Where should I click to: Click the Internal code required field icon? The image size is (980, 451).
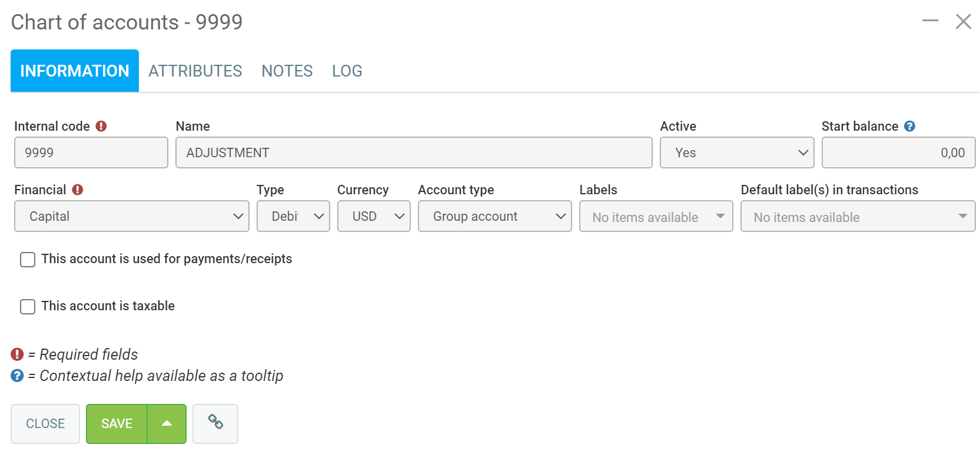click(x=101, y=126)
